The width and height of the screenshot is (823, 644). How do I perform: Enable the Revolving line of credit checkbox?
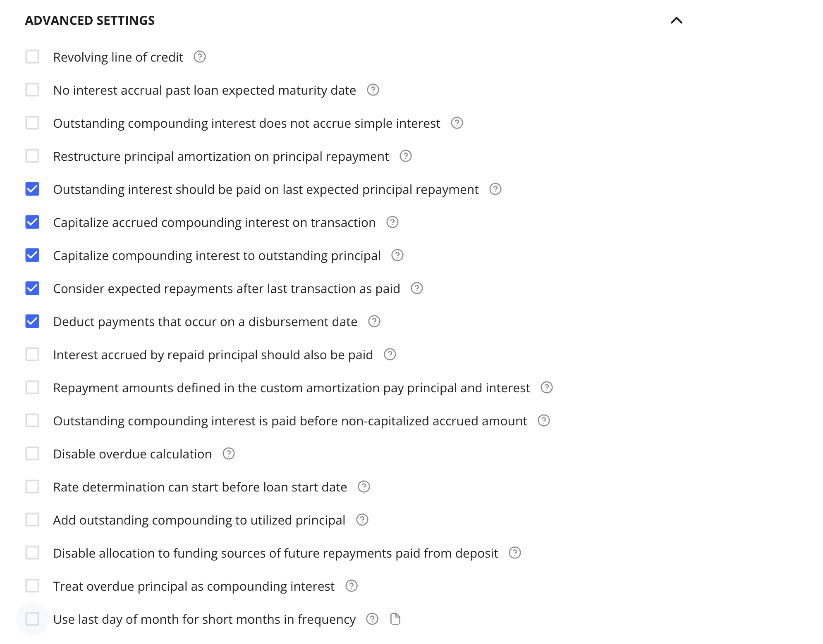click(x=32, y=57)
